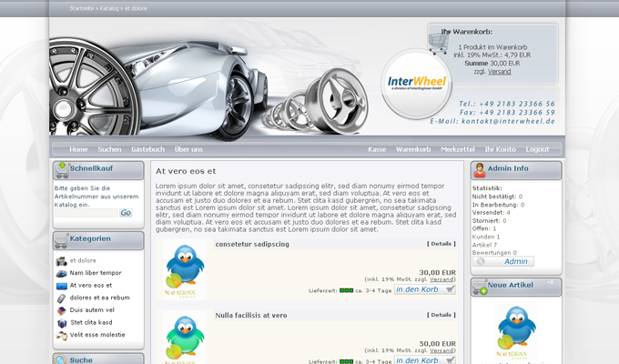Click the consetetur sadipscing product title

[252, 245]
